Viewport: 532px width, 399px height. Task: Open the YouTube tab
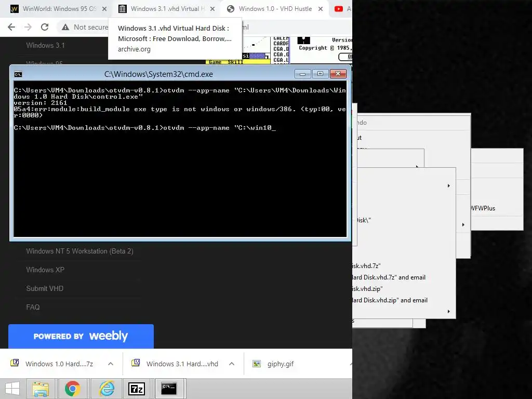tap(341, 9)
